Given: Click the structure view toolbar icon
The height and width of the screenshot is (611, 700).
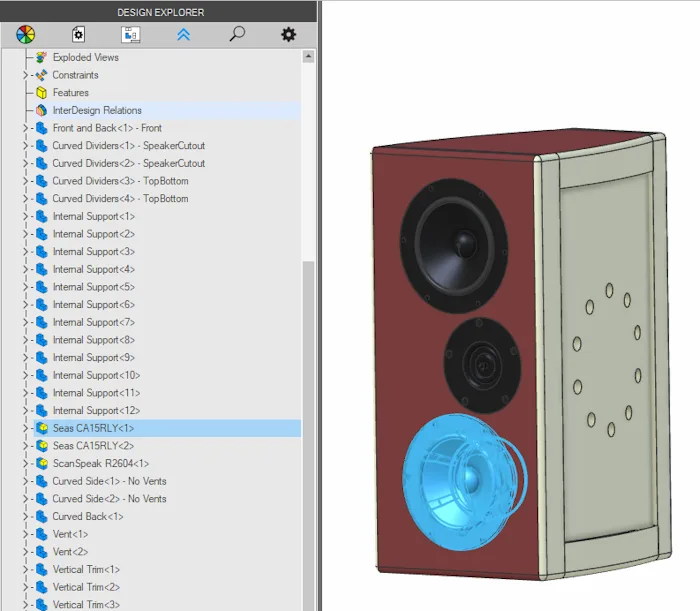Looking at the screenshot, I should (x=131, y=34).
